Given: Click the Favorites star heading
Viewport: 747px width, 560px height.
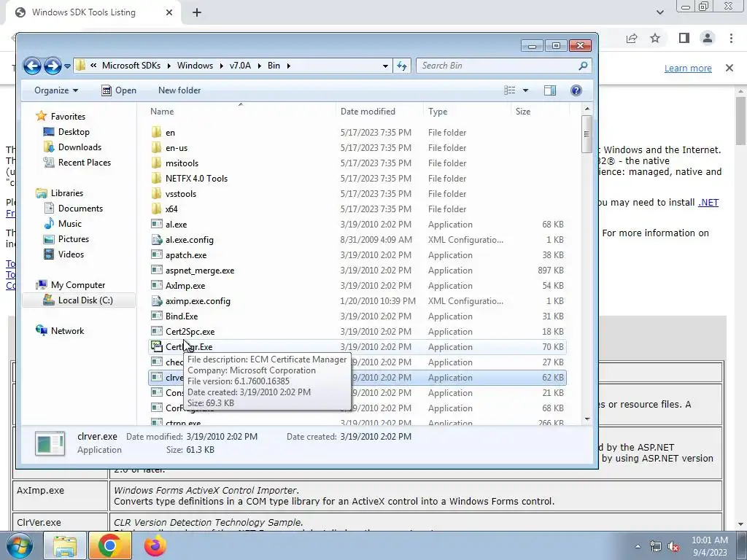Looking at the screenshot, I should [61, 116].
